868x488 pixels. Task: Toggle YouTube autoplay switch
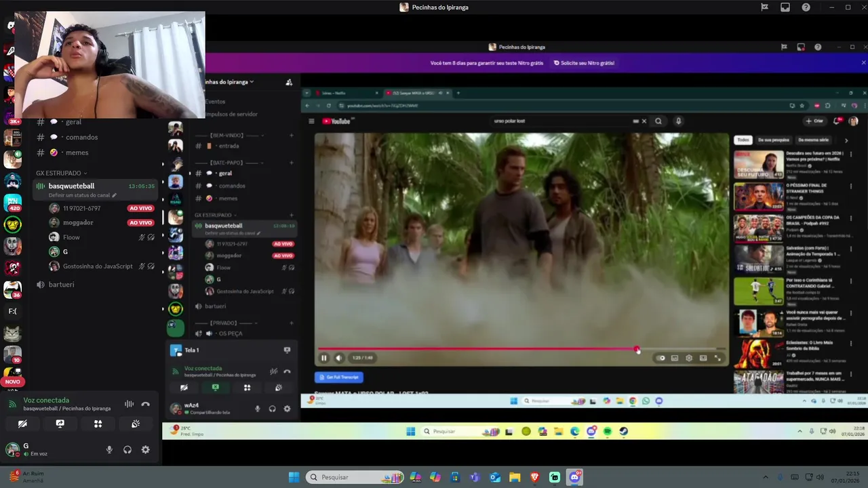pos(660,358)
